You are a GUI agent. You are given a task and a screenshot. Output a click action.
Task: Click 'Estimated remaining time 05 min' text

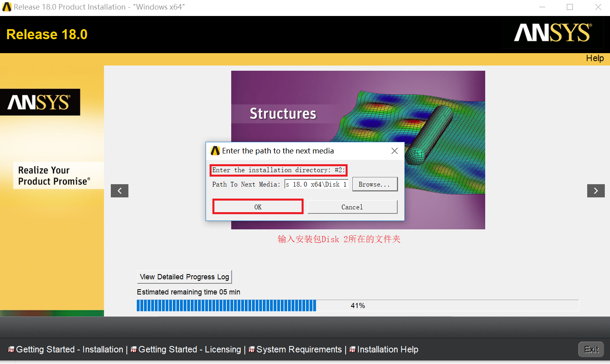(x=188, y=292)
